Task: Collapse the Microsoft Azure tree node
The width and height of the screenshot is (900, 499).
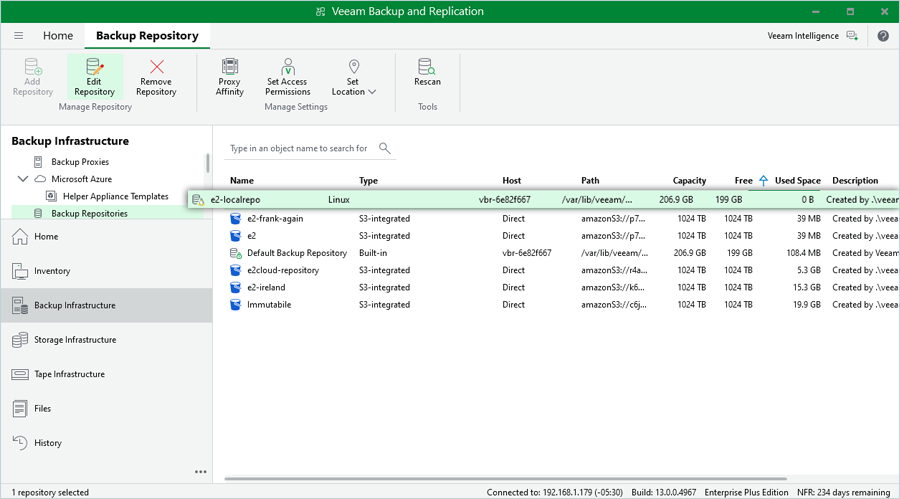Action: 23,179
